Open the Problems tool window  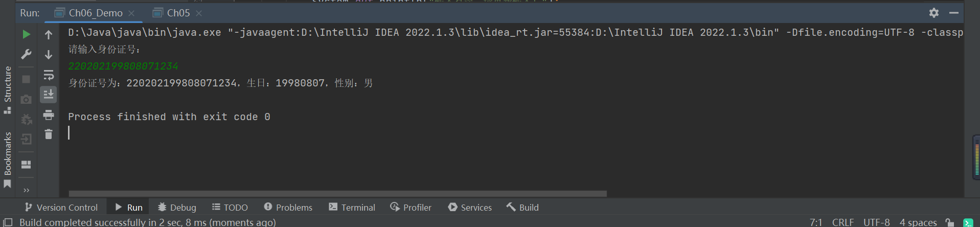(288, 207)
